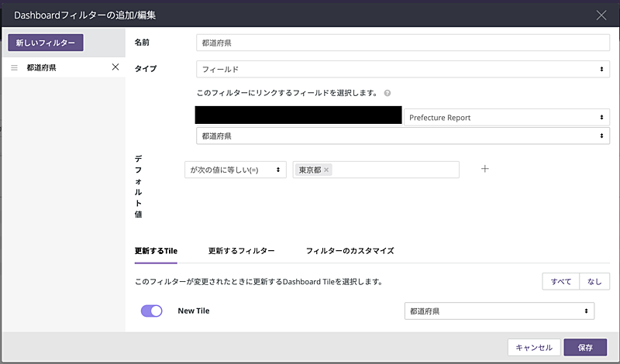Open the が次の値に等しい(=) condition dropdown
This screenshot has width=620, height=364.
click(x=236, y=170)
